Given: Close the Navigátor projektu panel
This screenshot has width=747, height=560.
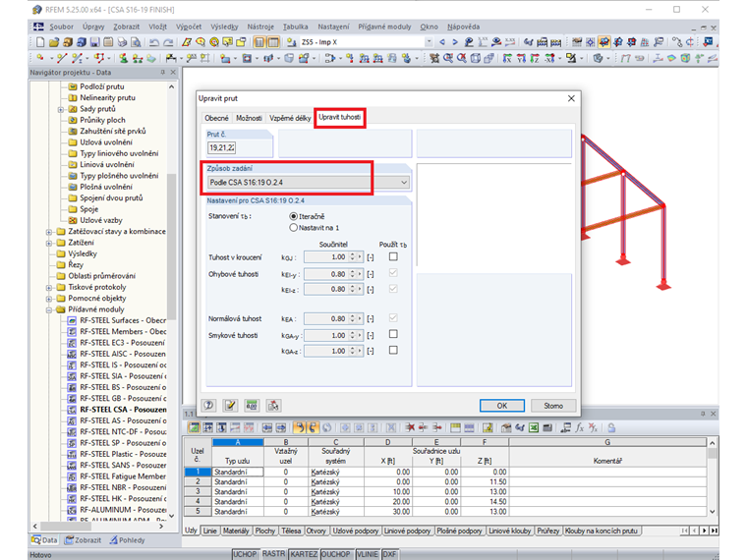Looking at the screenshot, I should (173, 73).
